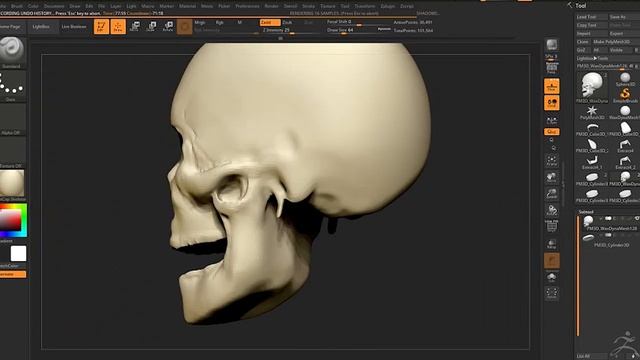The width and height of the screenshot is (640, 360).
Task: Collapse the Subtool section header
Action: click(586, 212)
